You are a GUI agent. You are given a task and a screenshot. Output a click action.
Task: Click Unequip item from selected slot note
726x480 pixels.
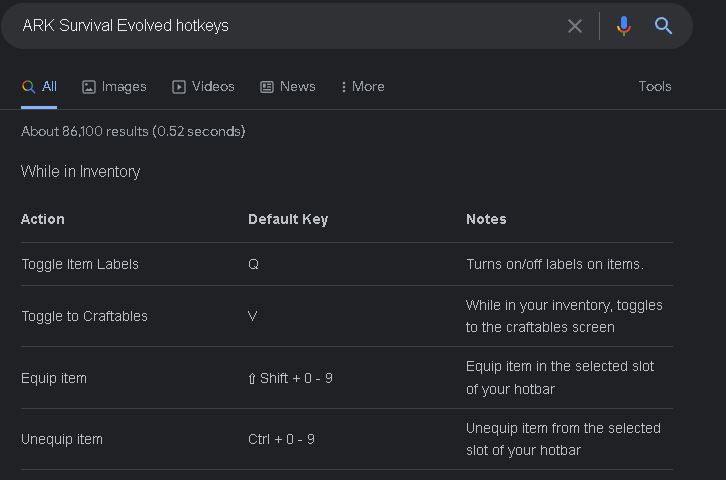coord(563,439)
